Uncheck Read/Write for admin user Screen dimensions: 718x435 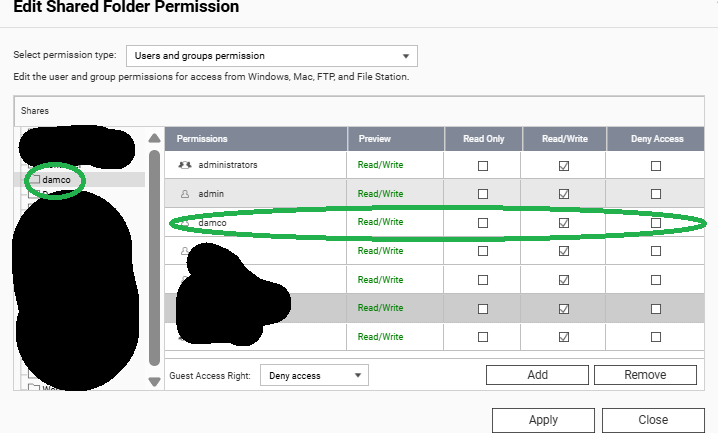564,194
